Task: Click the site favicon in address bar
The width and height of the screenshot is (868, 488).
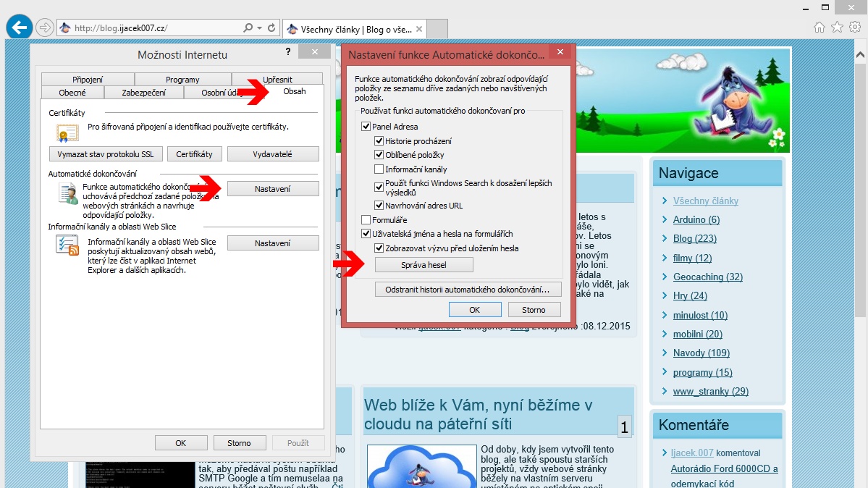Action: [65, 28]
